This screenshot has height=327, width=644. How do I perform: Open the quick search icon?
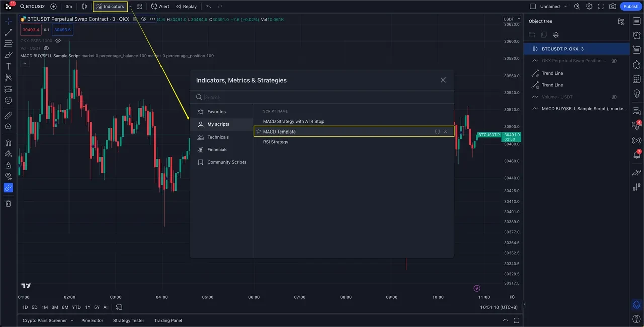click(x=577, y=7)
